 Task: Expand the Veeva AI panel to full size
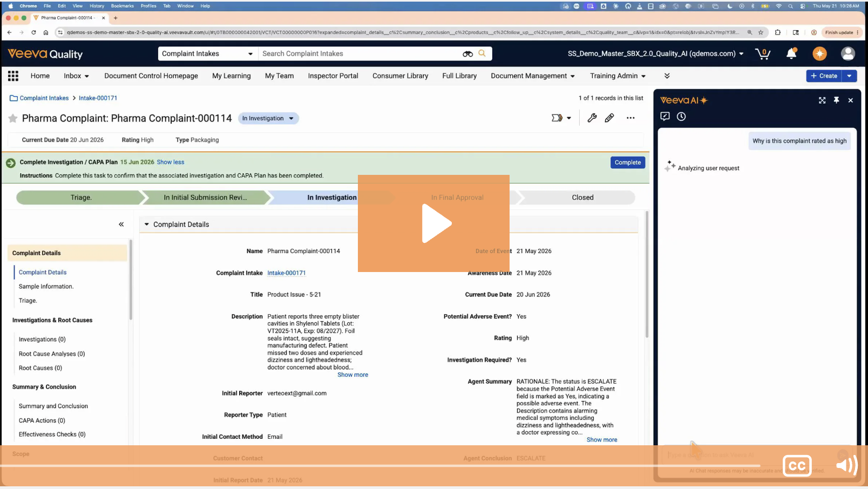(822, 100)
